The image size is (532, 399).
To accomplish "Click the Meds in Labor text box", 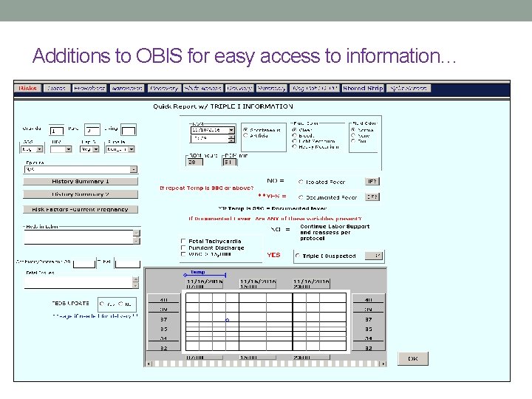I will pyautogui.click(x=78, y=237).
